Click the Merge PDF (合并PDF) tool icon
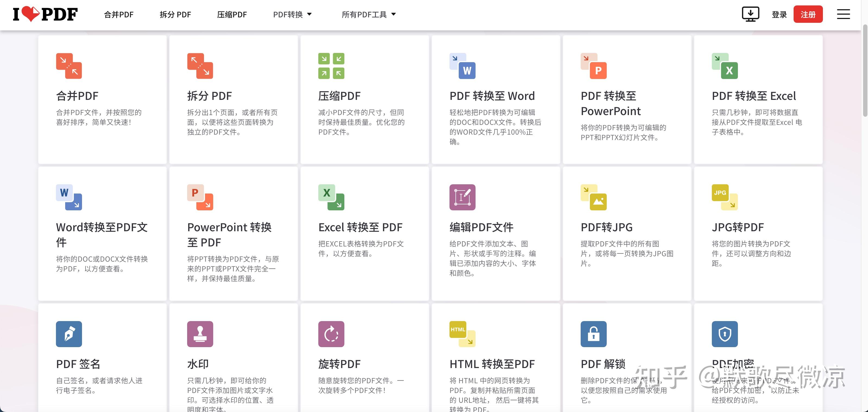 [69, 66]
